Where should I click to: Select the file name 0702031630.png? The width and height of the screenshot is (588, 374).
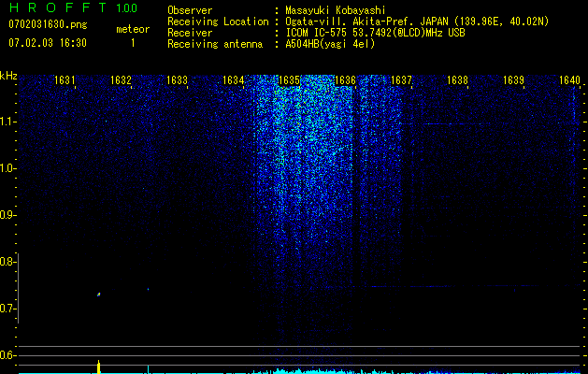48,24
